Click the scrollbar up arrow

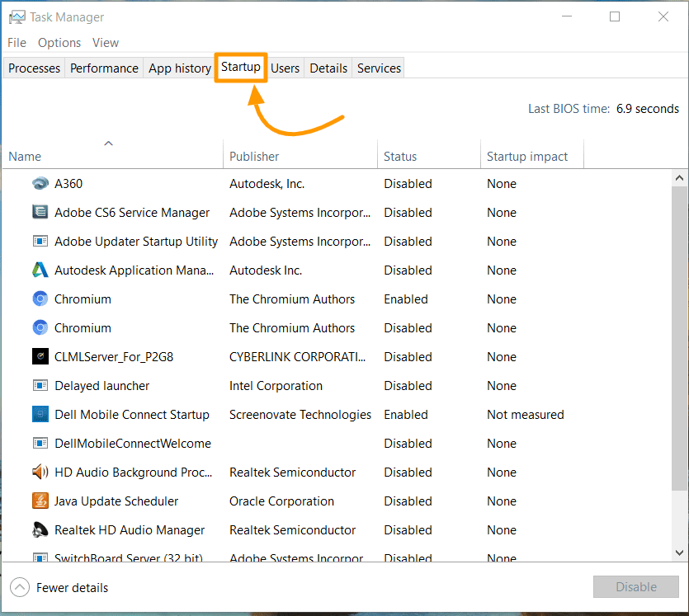[x=679, y=178]
